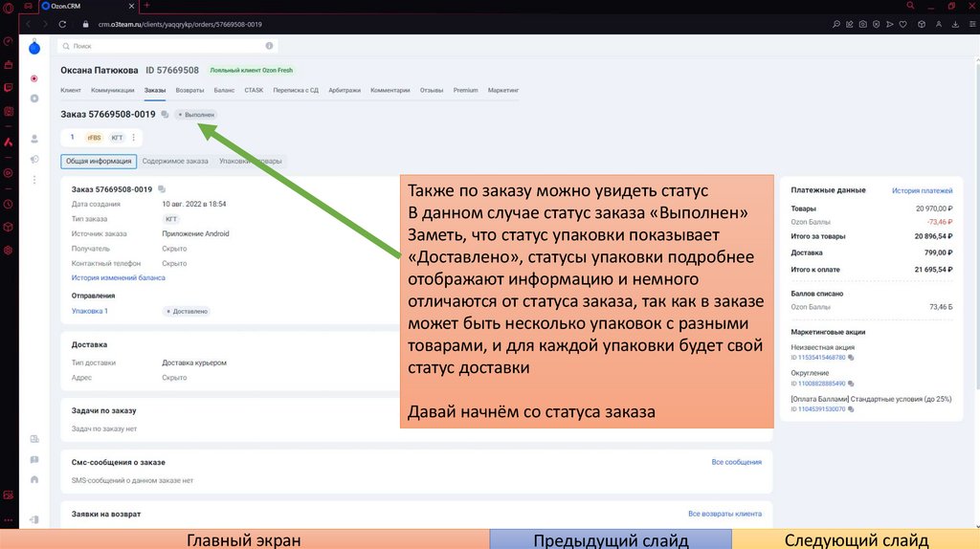Open the CTASK tab
This screenshot has height=549, width=980.
click(x=254, y=90)
